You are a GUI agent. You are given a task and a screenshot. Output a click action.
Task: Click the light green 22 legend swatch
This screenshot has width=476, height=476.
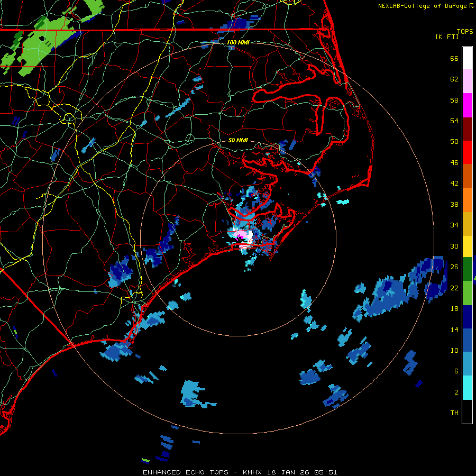(x=467, y=293)
